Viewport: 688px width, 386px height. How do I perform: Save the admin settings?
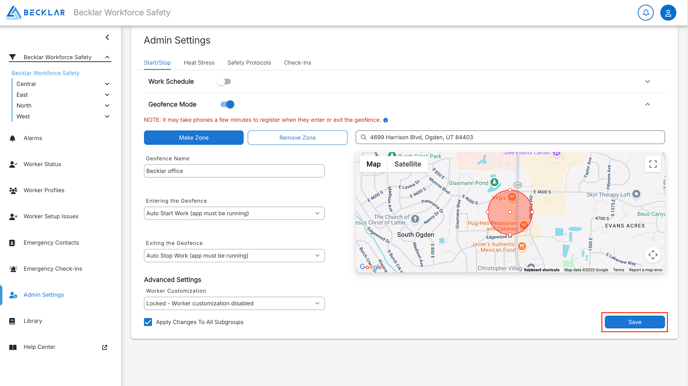634,322
